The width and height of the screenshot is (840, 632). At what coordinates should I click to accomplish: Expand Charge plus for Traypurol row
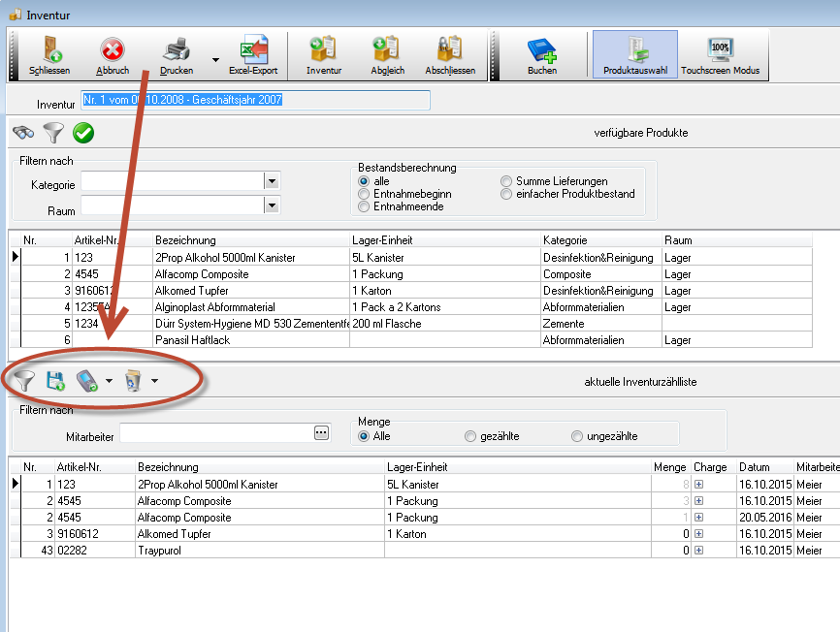(698, 550)
